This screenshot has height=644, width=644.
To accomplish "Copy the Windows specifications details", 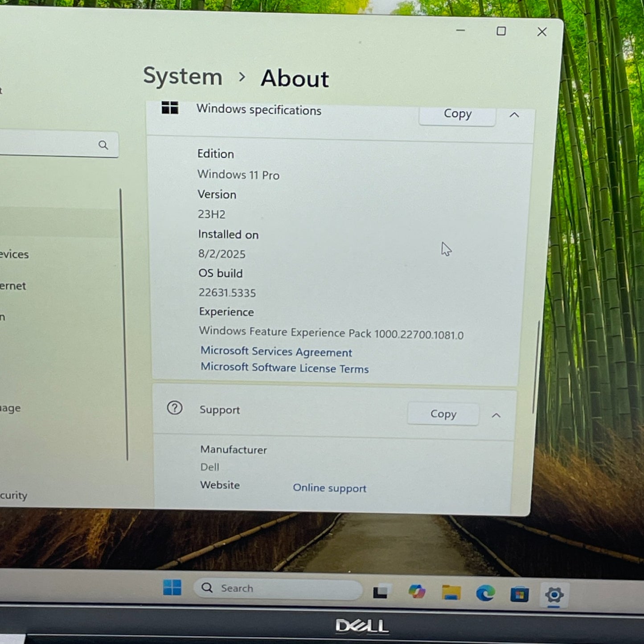I will (x=457, y=114).
